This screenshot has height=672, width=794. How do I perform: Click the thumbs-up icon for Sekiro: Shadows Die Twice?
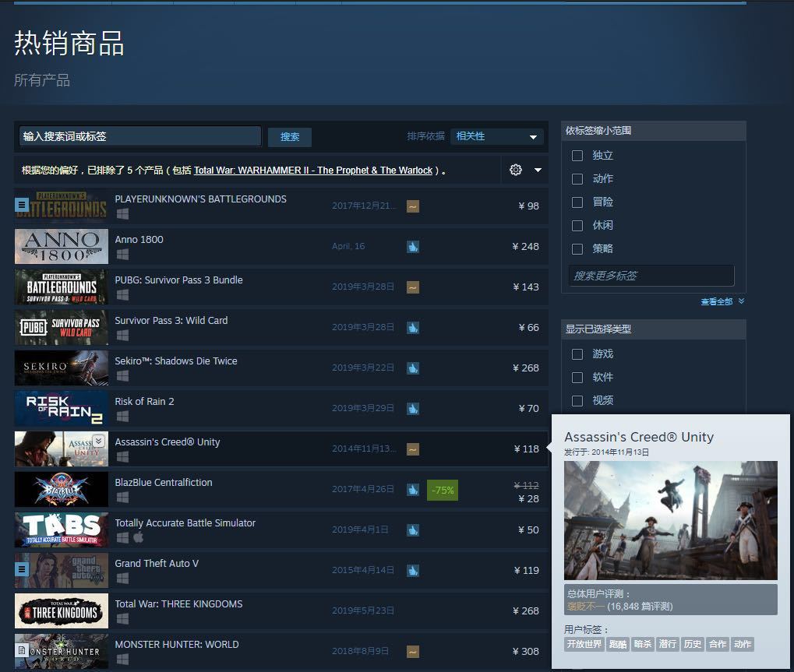coord(413,368)
